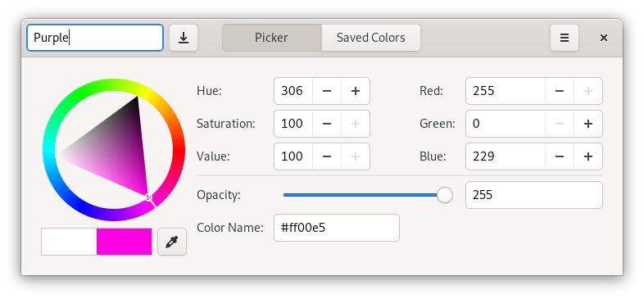644x299 pixels.
Task: Click the Opacity value field showing 255
Action: click(534, 195)
